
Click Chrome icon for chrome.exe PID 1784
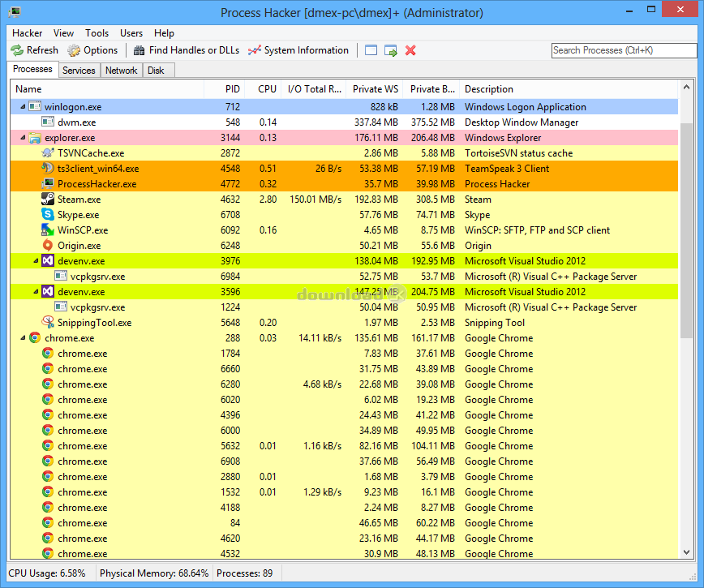point(48,353)
